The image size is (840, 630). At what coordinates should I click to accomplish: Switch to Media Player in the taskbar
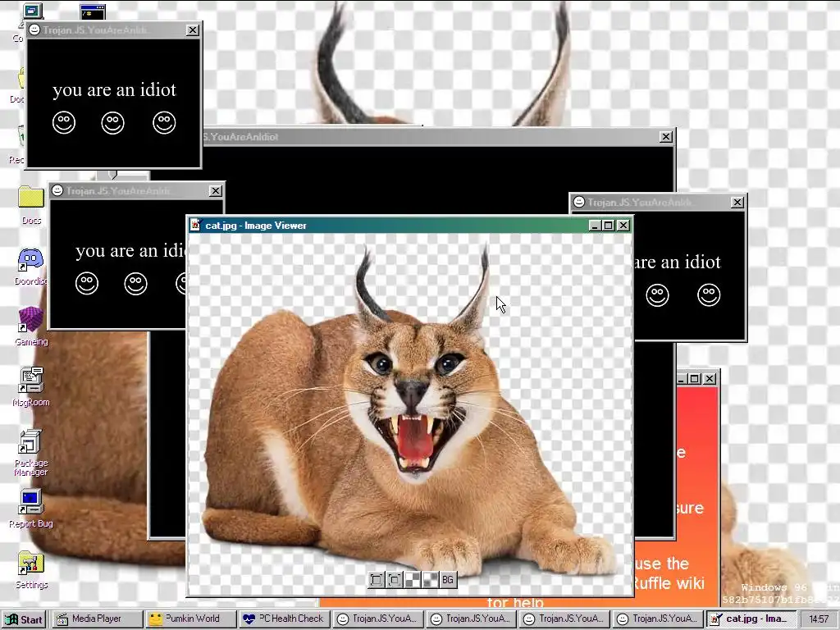point(97,619)
